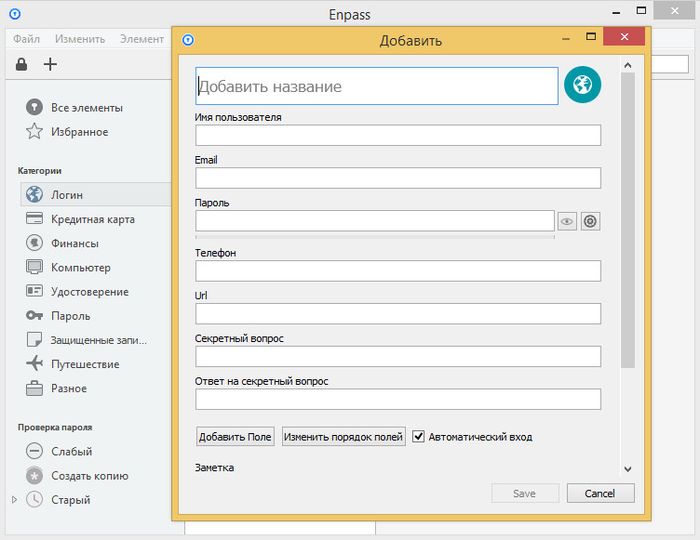Expand the Старый tree arrow

(14, 500)
